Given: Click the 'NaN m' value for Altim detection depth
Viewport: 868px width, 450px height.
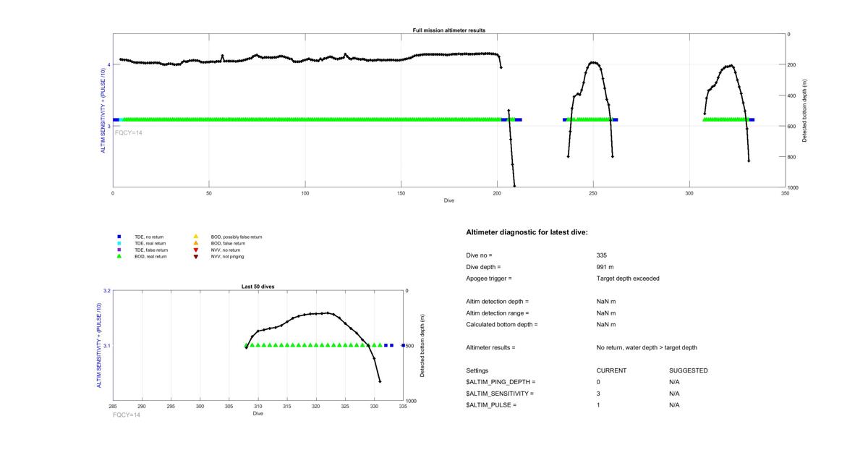Looking at the screenshot, I should [x=606, y=301].
